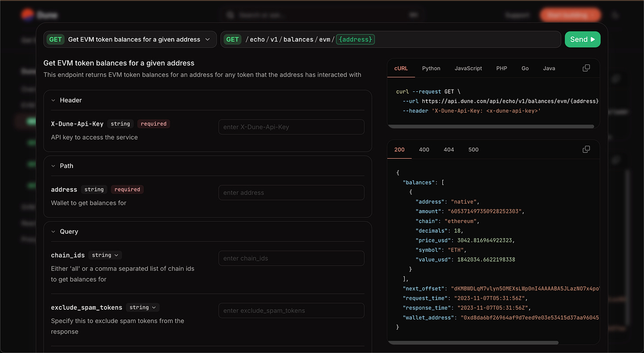
Task: Select the PHP code tab
Action: [502, 68]
